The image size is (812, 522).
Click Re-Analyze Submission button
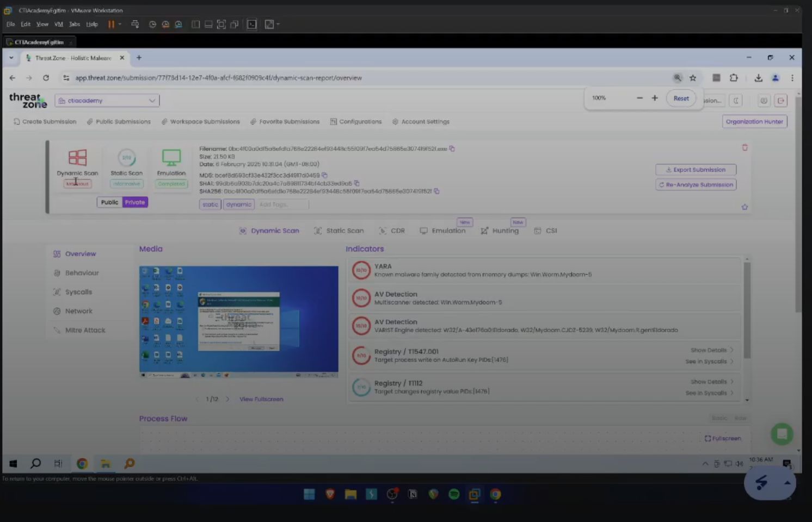point(696,185)
